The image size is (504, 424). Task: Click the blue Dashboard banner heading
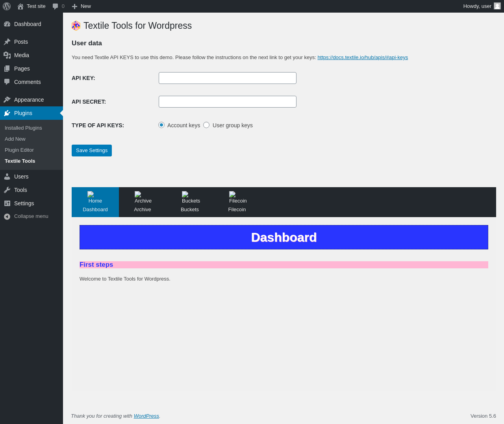click(x=284, y=237)
